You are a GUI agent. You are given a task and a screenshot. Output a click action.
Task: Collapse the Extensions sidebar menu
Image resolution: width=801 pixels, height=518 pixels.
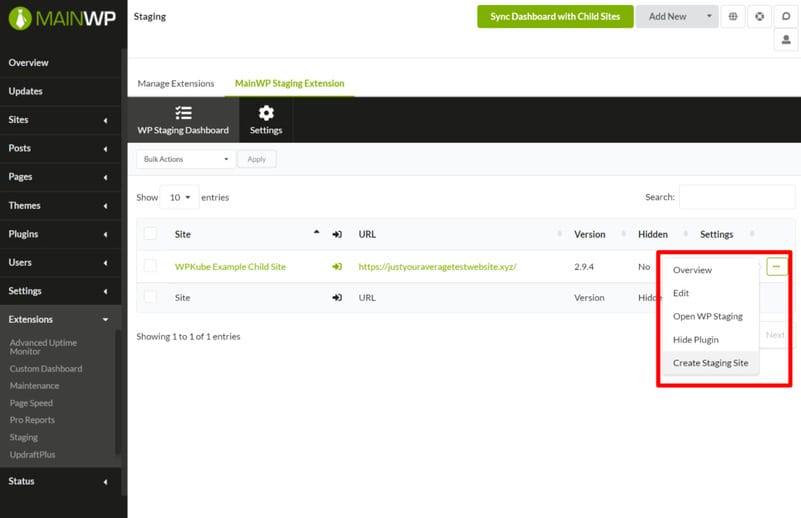click(x=60, y=320)
